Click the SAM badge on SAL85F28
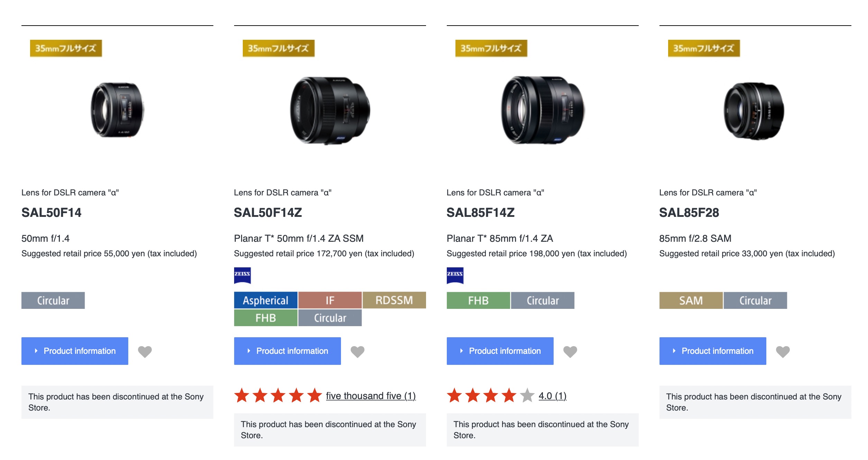868x460 pixels. (x=690, y=300)
